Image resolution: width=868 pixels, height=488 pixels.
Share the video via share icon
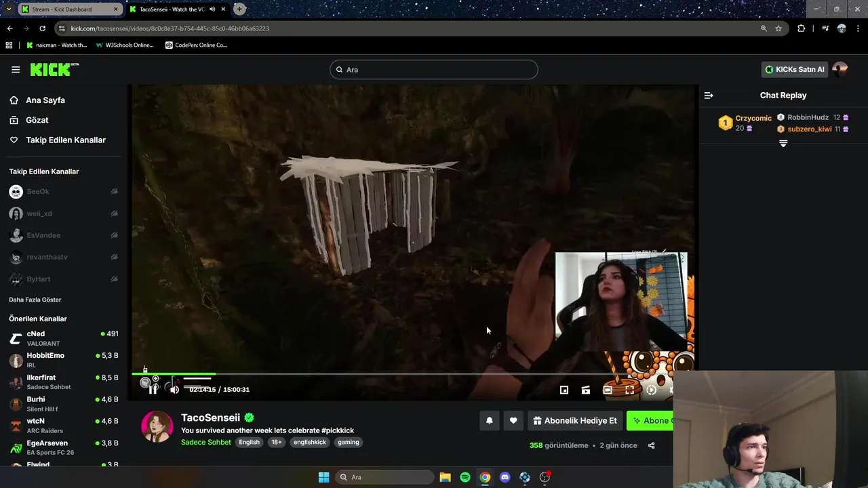coord(651,445)
